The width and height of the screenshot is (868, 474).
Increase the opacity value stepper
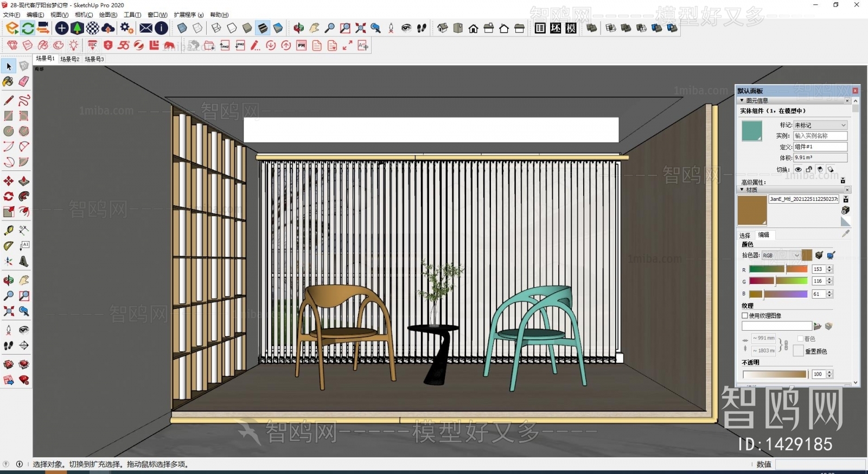pos(829,372)
